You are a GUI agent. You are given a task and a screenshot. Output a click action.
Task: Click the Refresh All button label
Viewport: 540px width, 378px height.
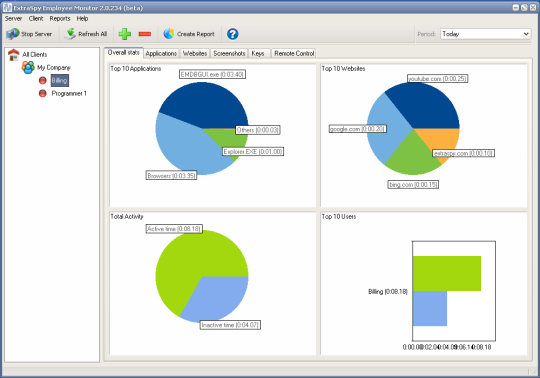point(93,34)
